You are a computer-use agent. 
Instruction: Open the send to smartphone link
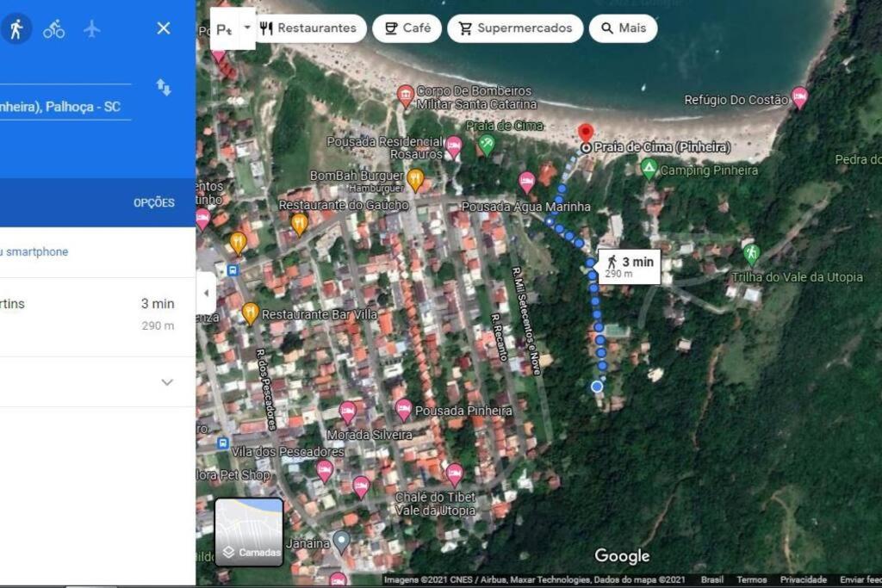[x=34, y=252]
